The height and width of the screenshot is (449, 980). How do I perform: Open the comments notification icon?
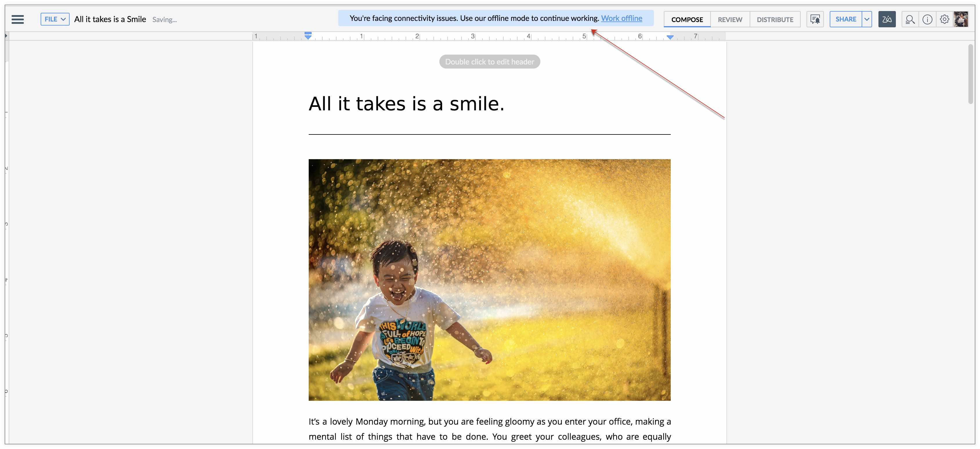(x=815, y=19)
